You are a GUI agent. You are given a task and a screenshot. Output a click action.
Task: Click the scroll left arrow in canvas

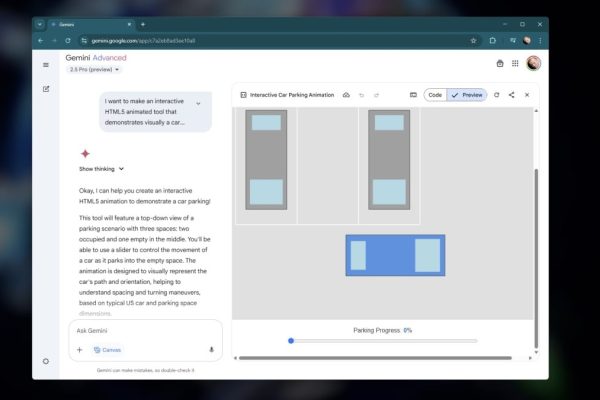point(235,358)
